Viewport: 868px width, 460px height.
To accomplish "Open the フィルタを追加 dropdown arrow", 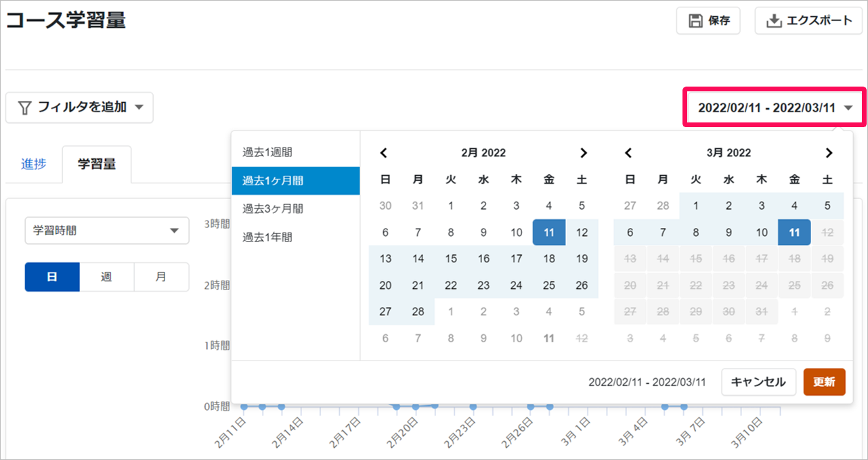I will [139, 108].
